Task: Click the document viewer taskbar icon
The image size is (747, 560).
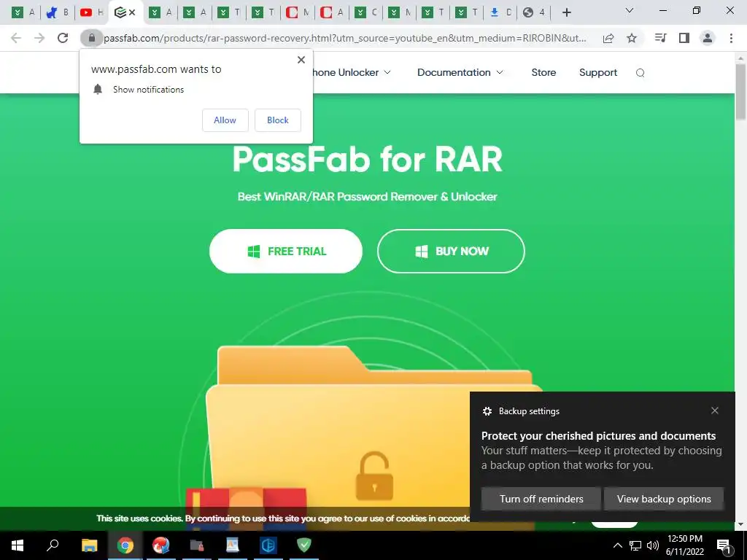Action: (233, 545)
